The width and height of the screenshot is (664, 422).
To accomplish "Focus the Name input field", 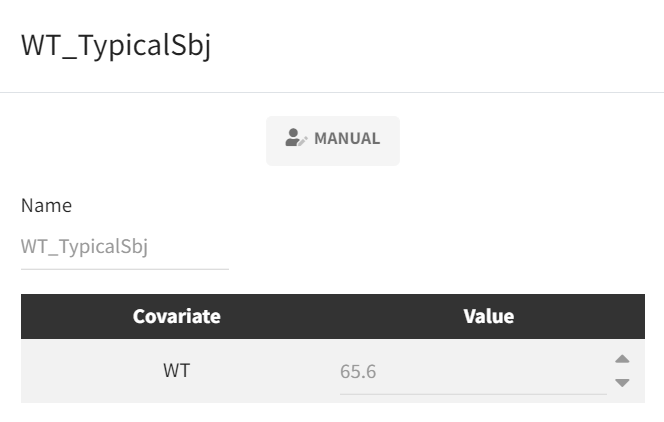I will (125, 247).
